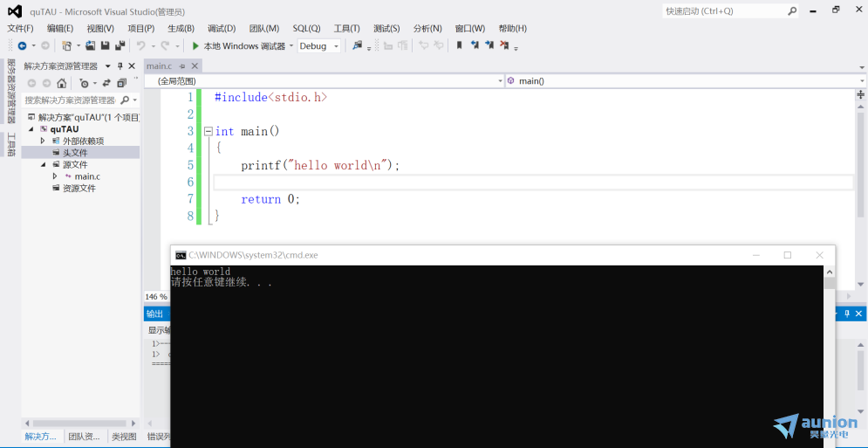Viewport: 868px width, 448px height.
Task: Open the 窗口(W) menu
Action: [x=470, y=28]
